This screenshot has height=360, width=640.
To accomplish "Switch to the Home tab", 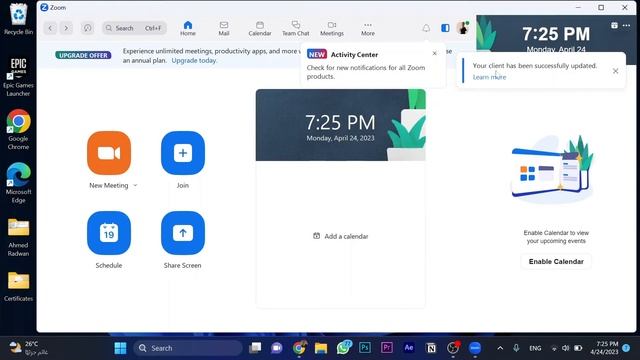I will [x=188, y=28].
